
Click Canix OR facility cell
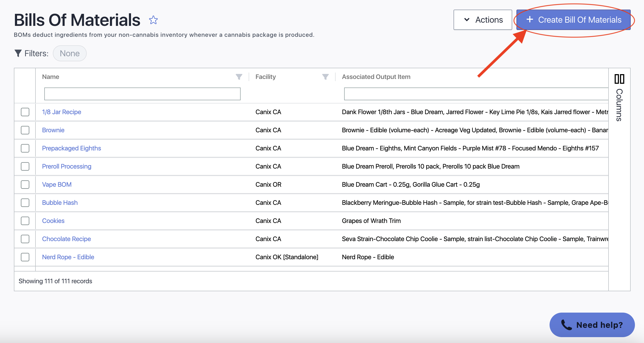point(268,185)
